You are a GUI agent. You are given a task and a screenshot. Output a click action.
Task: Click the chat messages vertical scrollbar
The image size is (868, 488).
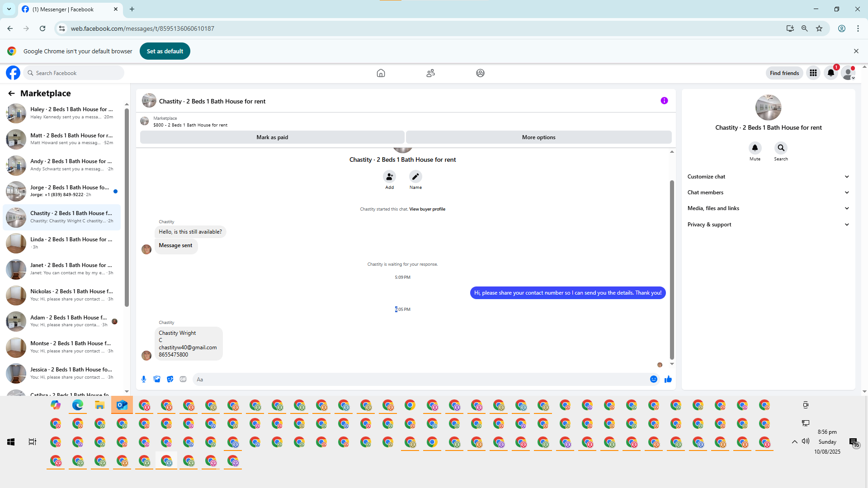(672, 270)
